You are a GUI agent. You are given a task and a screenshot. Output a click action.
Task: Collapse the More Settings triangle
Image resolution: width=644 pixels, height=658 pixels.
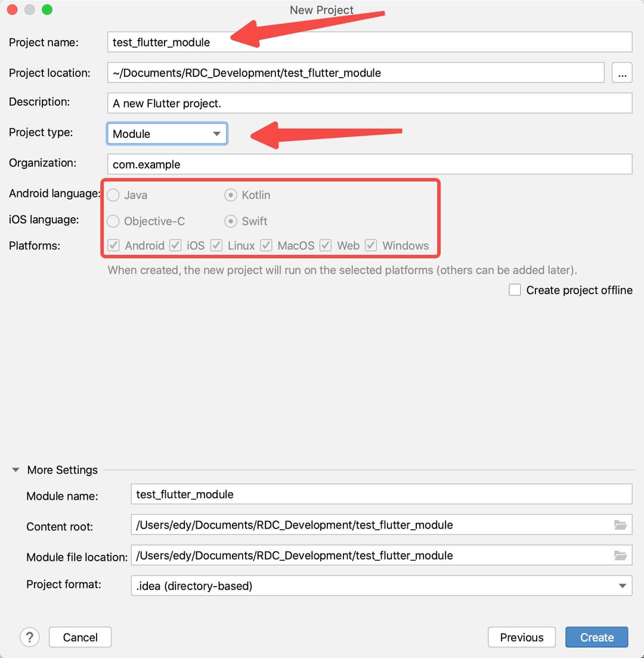pos(16,469)
